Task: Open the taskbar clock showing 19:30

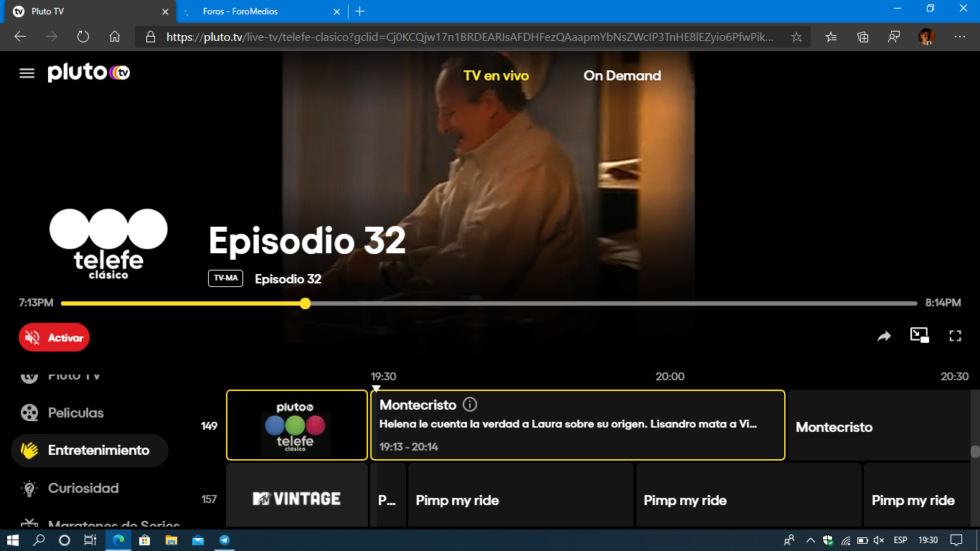Action: (928, 540)
